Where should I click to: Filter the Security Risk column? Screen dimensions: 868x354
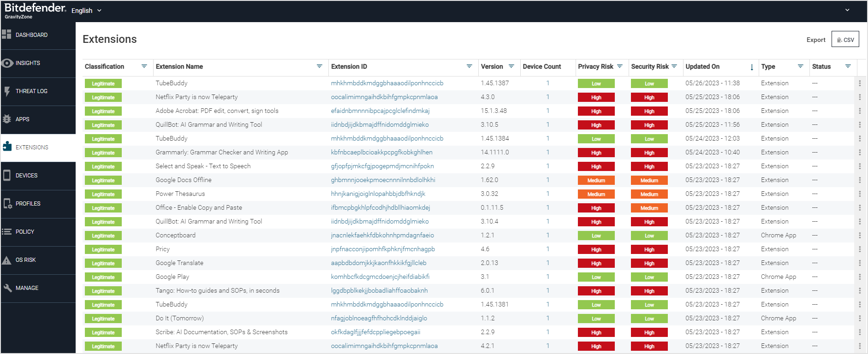674,66
